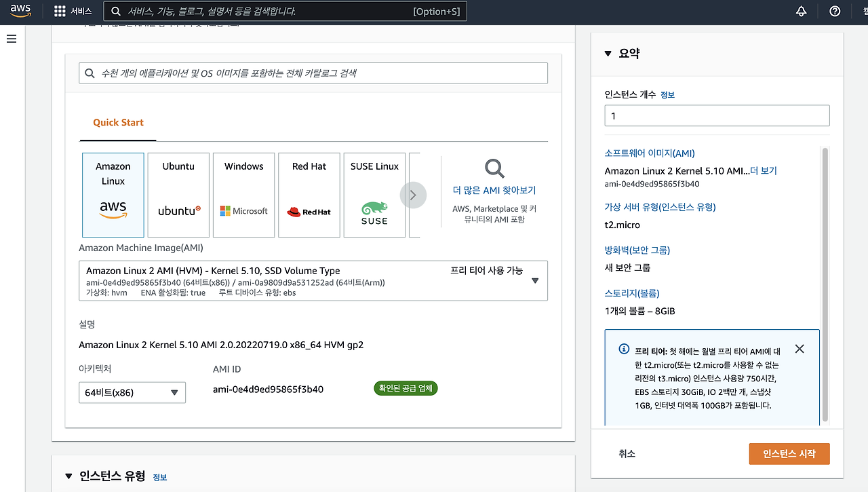Click the '새 보안 그룹' text
The width and height of the screenshot is (868, 492).
coord(627,268)
